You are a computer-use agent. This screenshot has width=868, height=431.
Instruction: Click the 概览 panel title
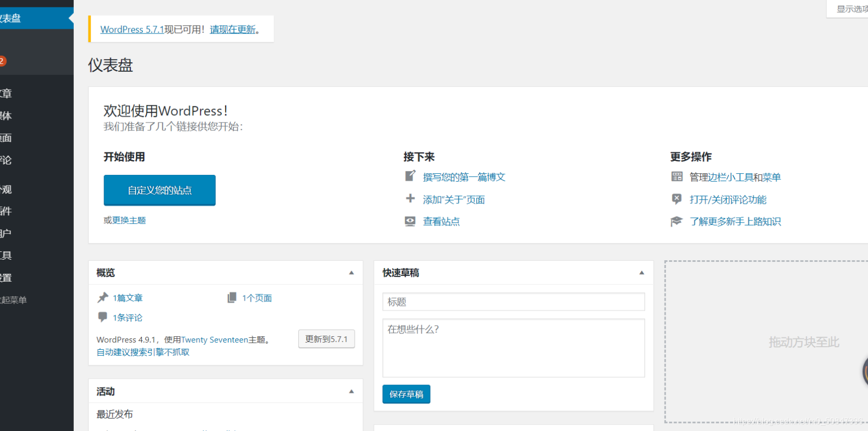tap(106, 273)
